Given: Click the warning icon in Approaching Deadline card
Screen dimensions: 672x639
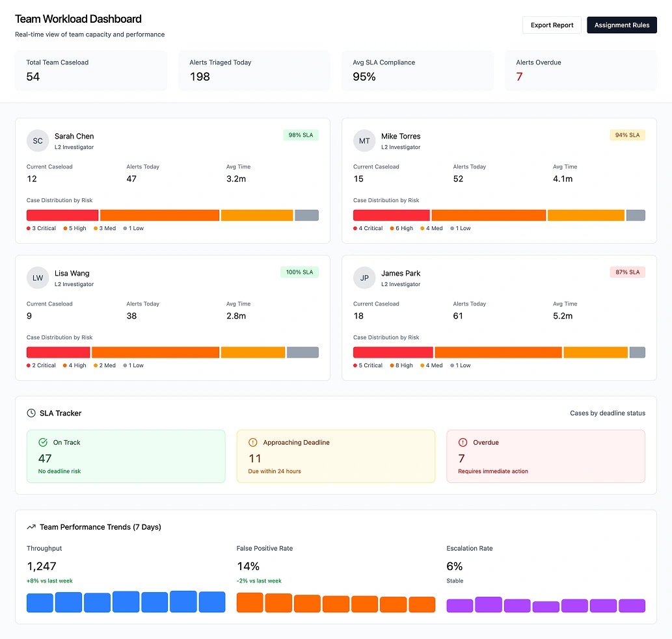Looking at the screenshot, I should pos(252,442).
